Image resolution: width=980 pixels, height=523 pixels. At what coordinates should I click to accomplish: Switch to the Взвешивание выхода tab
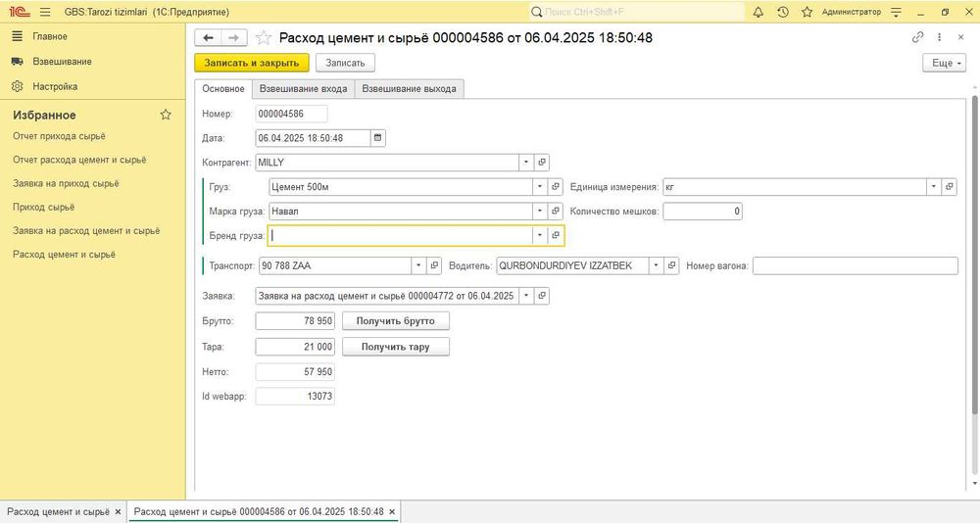(x=409, y=89)
